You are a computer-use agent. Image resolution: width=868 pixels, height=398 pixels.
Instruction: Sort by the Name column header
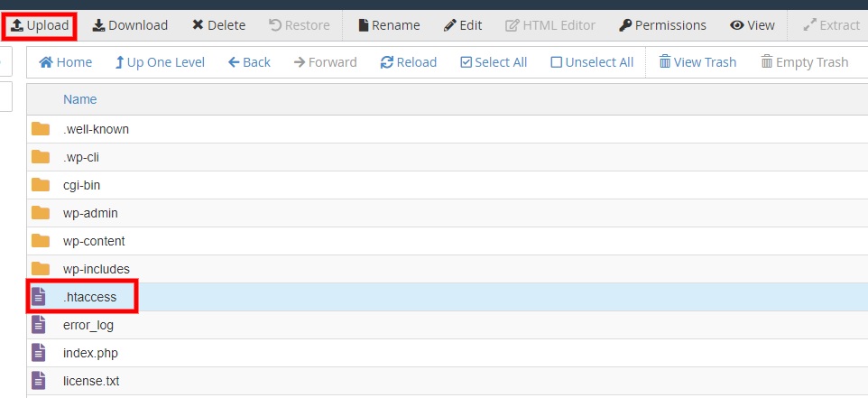pos(79,99)
